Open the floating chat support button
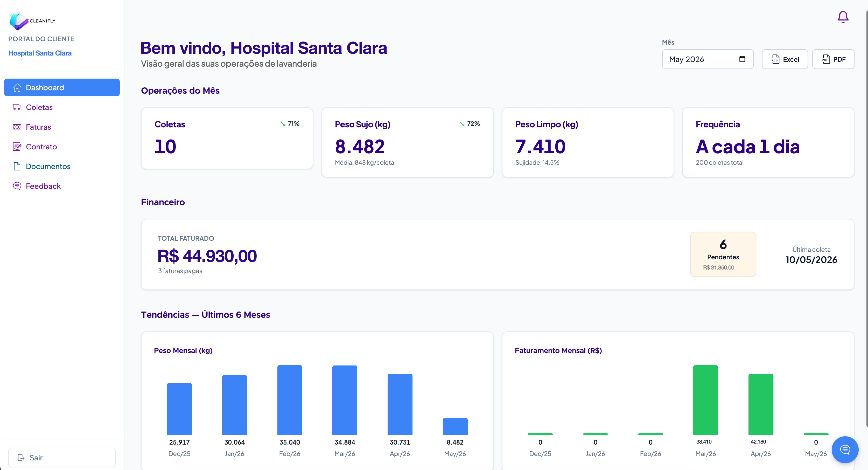Screen dimensions: 868x470 pos(845,450)
